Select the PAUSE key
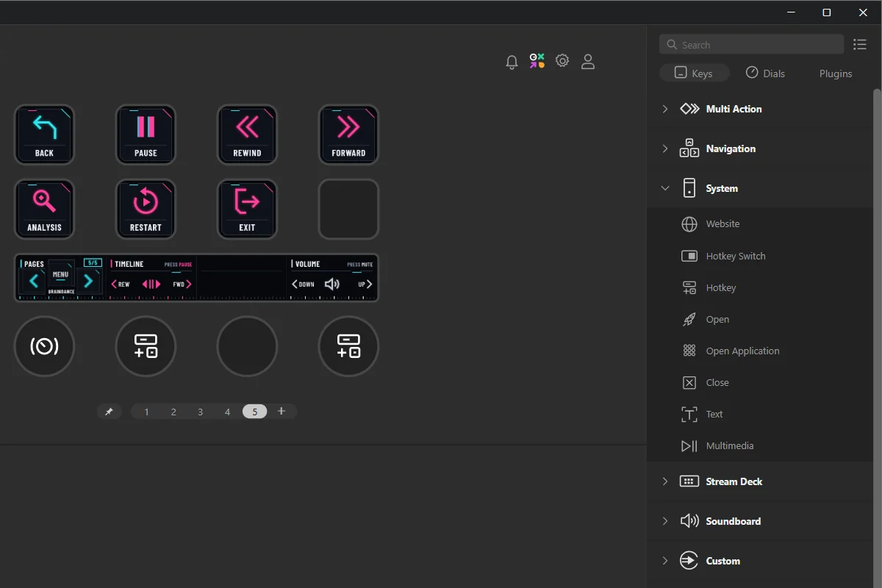The image size is (882, 588). pos(146,135)
